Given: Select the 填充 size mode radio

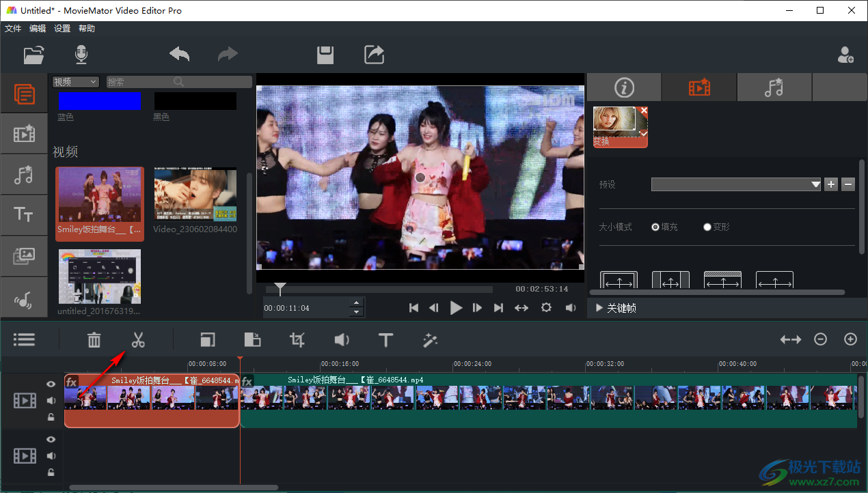Looking at the screenshot, I should (x=655, y=227).
